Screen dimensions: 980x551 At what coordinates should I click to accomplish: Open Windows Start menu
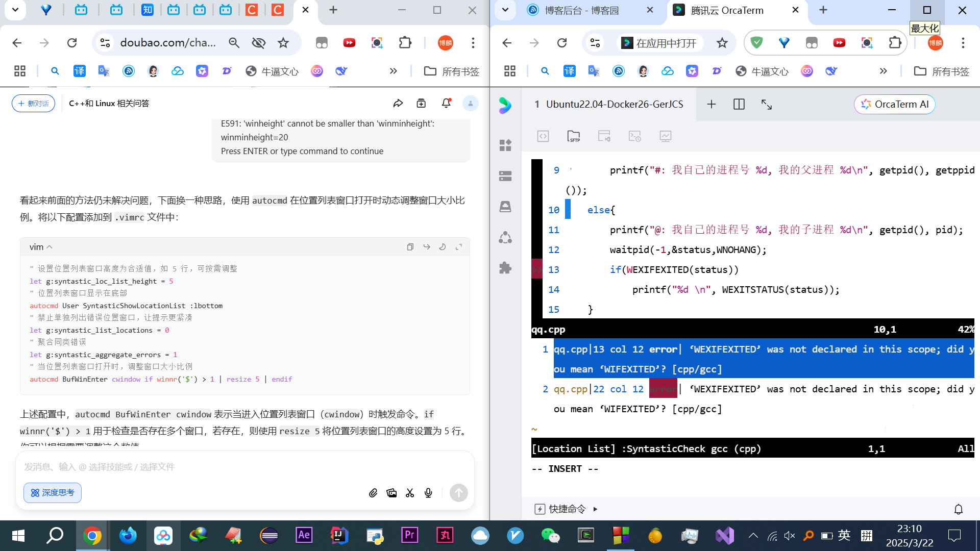(x=18, y=536)
